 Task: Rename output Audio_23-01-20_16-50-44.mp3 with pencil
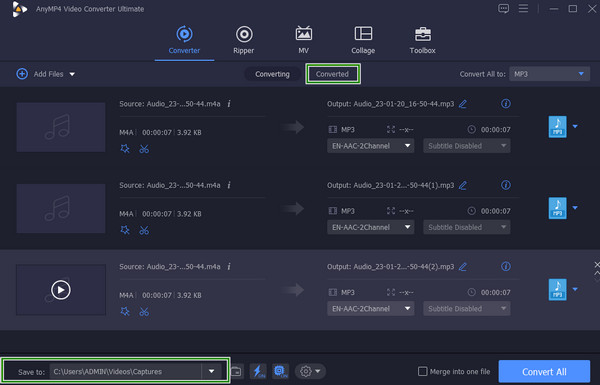tap(463, 104)
